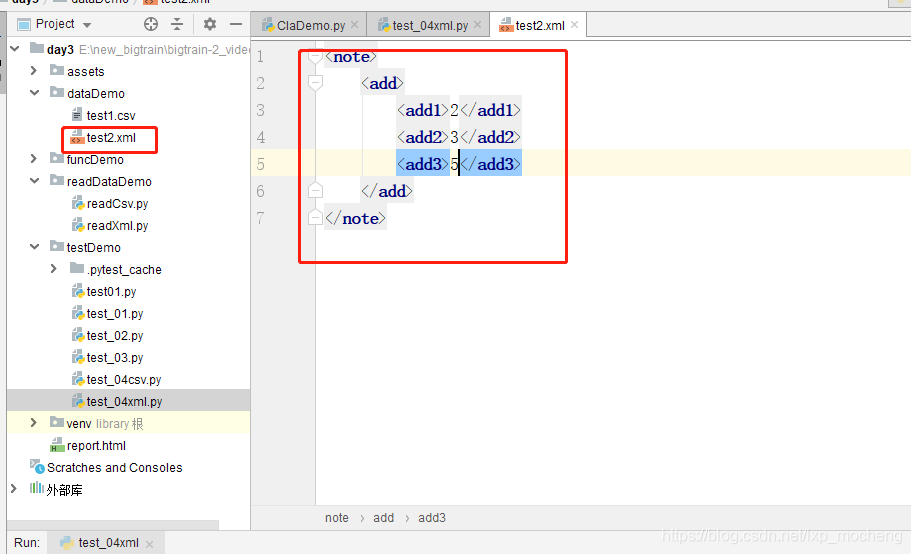The image size is (911, 554).
Task: Collapse the dataDemo folder
Action: pos(34,93)
